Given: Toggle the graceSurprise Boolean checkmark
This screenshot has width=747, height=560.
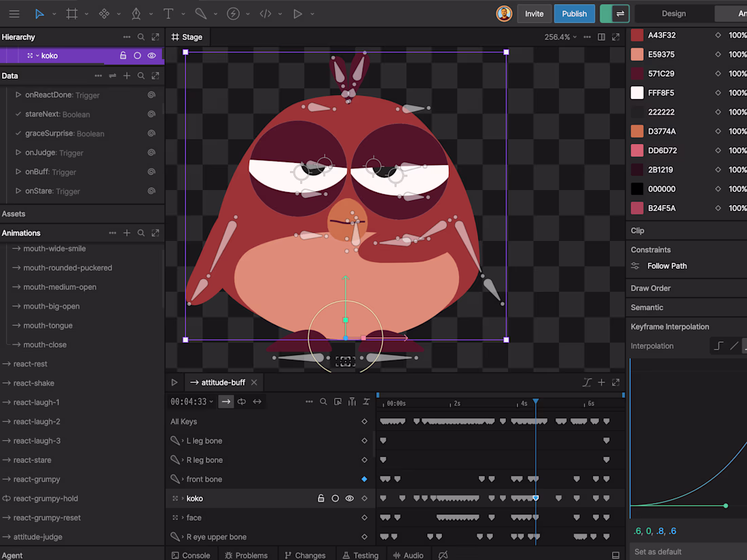Looking at the screenshot, I should pos(18,133).
